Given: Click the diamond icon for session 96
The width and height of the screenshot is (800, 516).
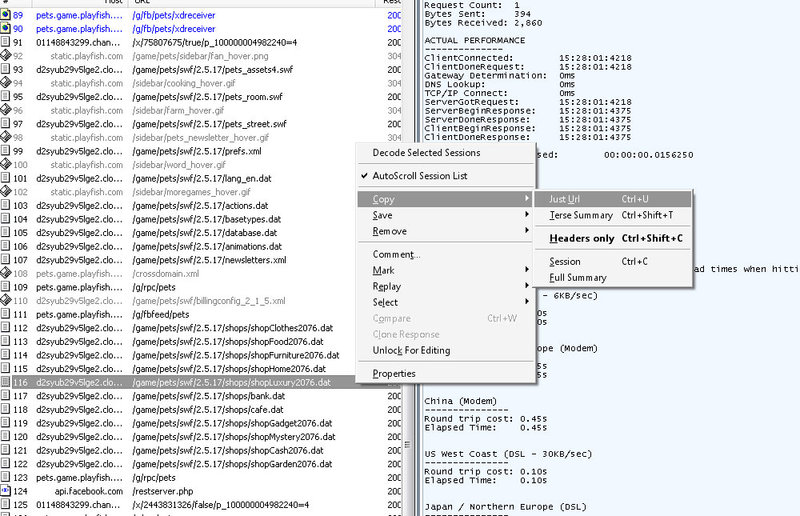Looking at the screenshot, I should pos(6,110).
